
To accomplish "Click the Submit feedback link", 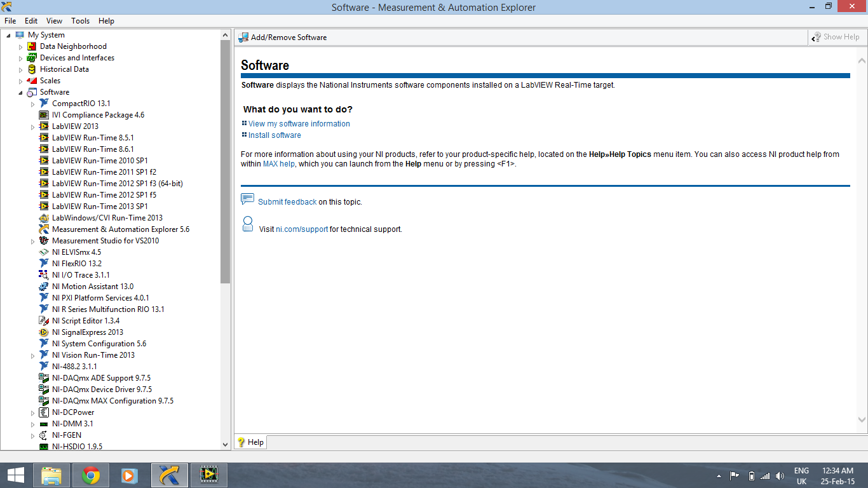I will (287, 202).
